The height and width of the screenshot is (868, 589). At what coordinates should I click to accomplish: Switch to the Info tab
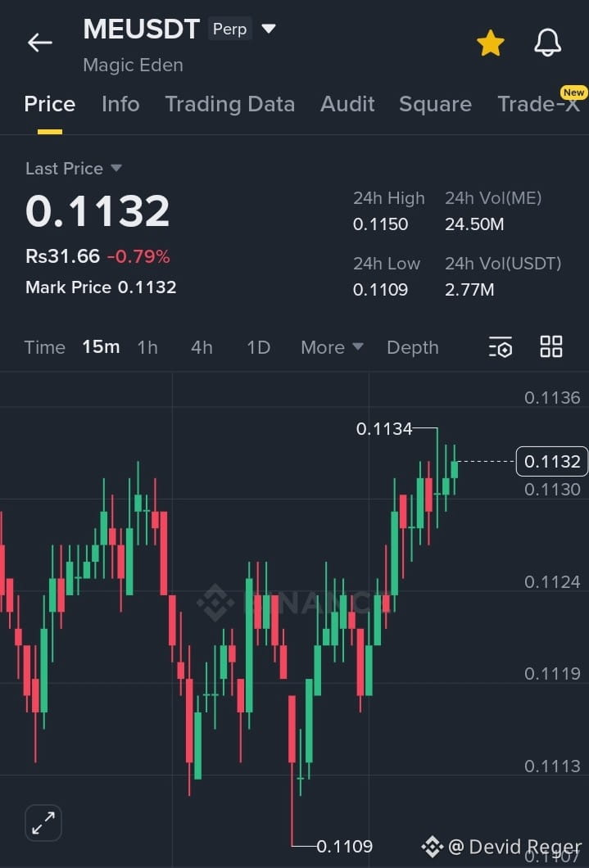[120, 104]
